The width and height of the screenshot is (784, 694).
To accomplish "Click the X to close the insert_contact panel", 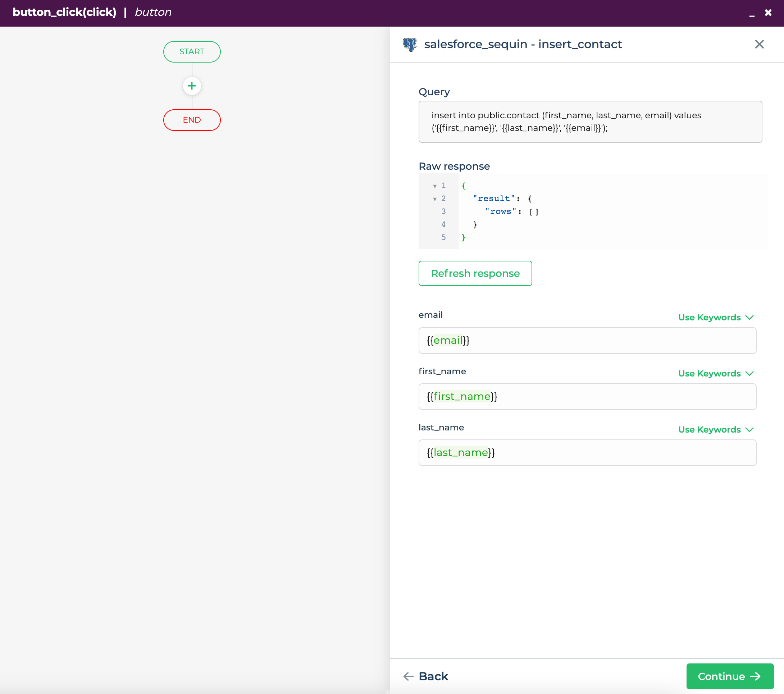I will 759,44.
